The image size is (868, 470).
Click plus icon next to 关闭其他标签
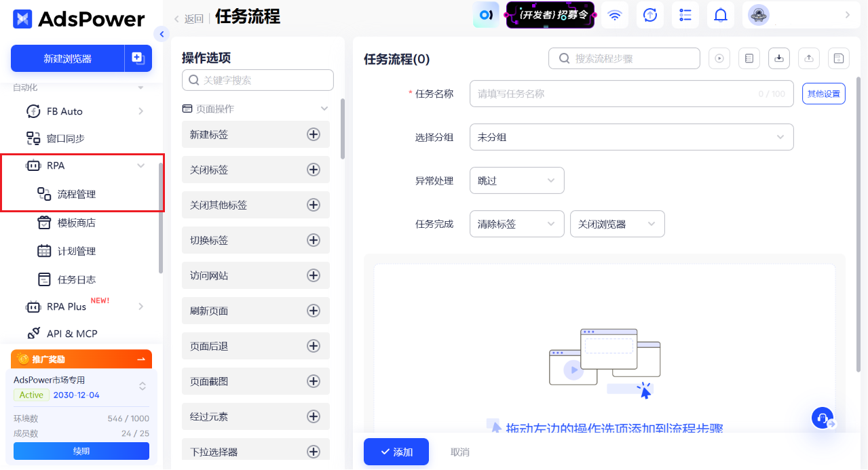[x=314, y=205]
